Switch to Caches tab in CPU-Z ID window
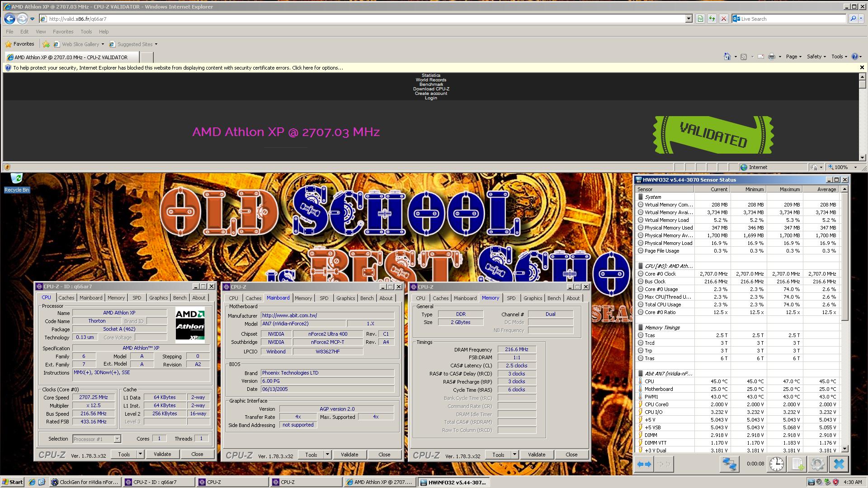 click(66, 298)
